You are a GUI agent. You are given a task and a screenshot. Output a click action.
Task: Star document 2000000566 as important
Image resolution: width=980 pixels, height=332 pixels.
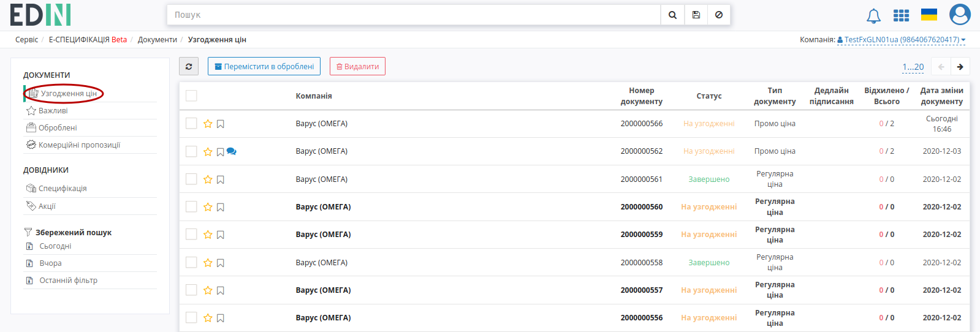tap(208, 124)
